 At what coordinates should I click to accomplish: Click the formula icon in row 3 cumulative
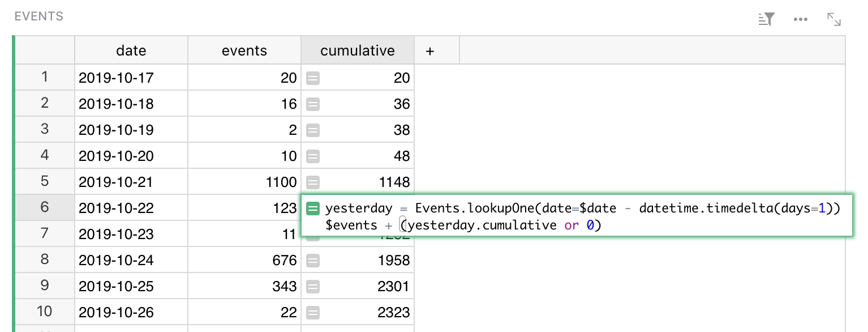tap(313, 130)
